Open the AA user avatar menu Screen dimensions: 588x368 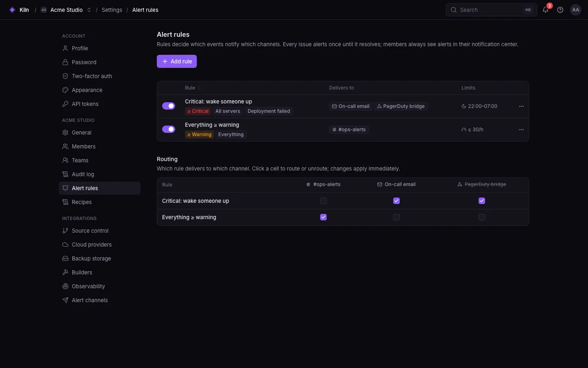coord(576,10)
